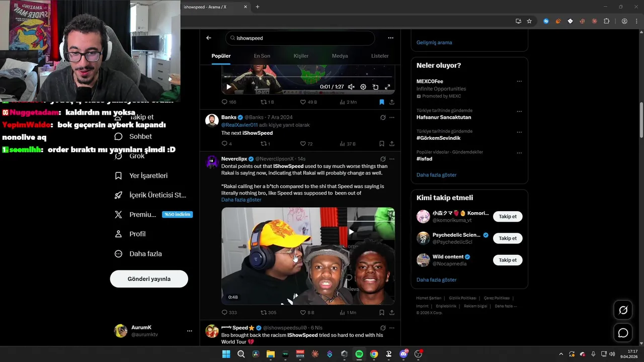Bookmark this page with the star icon

pyautogui.click(x=529, y=21)
